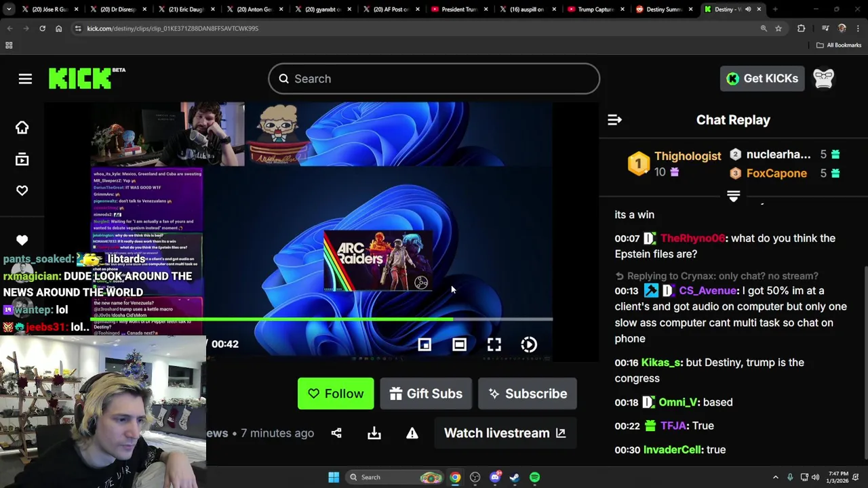This screenshot has width=868, height=488.
Task: Follow the Destiny channel
Action: pyautogui.click(x=336, y=394)
